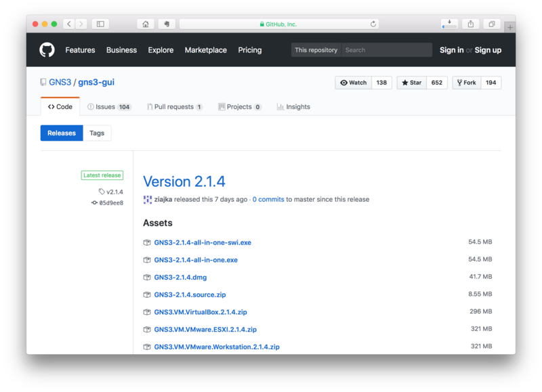Viewport: 542px width, 392px height.
Task: Fork the gns3-gui repository
Action: coord(467,83)
